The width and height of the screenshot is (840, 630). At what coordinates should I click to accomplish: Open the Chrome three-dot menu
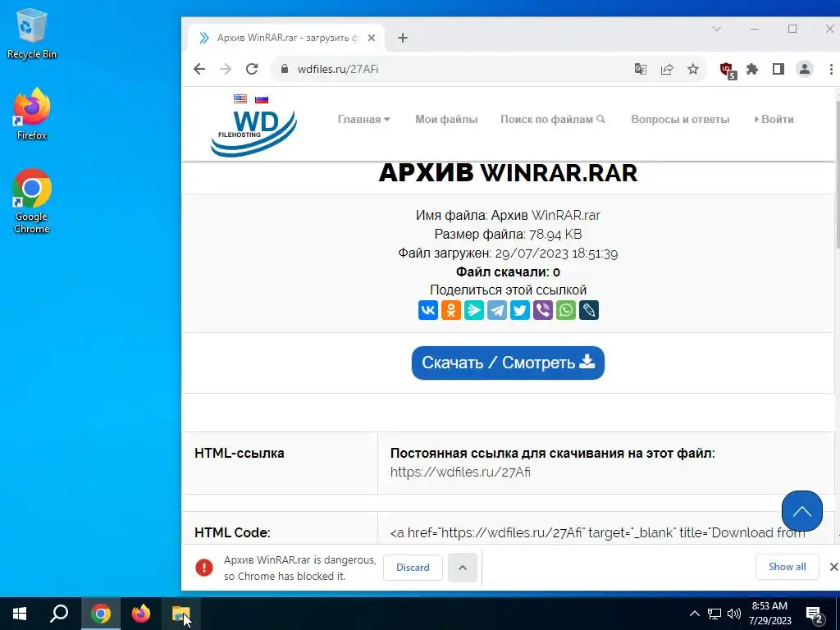point(831,69)
